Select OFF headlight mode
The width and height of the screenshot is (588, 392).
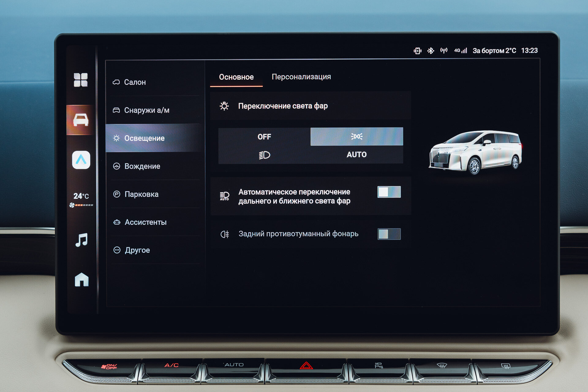click(264, 137)
